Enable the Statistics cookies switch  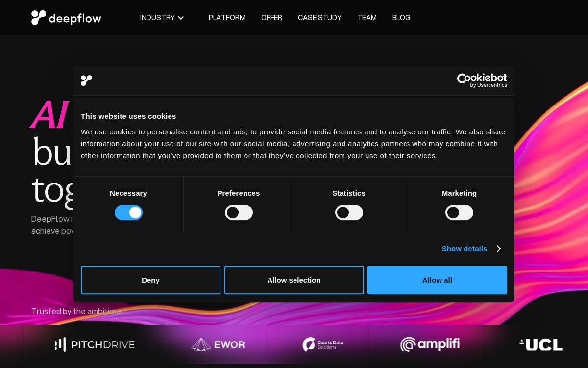tap(349, 212)
